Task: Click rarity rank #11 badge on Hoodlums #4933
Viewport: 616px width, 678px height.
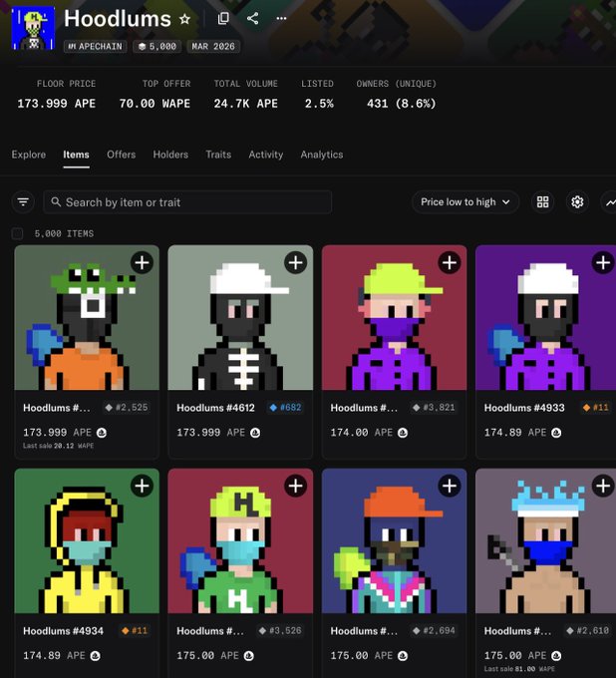Action: (x=596, y=408)
